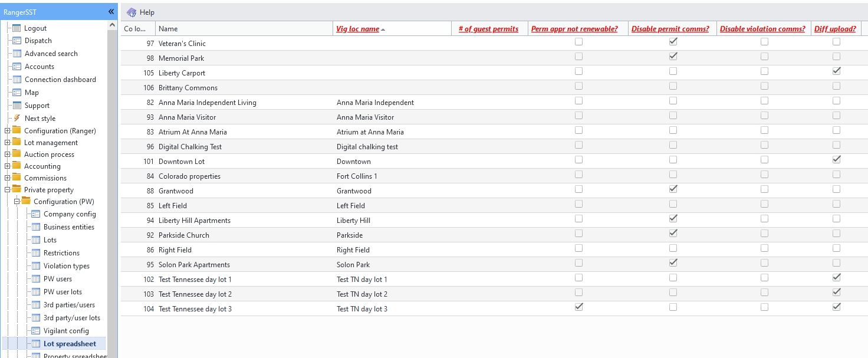Image resolution: width=868 pixels, height=358 pixels.
Task: Collapse the RangerSST sidebar panel
Action: point(111,12)
